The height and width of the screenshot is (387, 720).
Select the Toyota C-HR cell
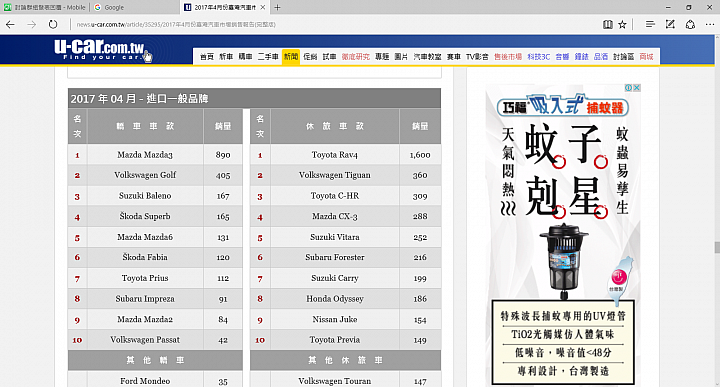(335, 196)
